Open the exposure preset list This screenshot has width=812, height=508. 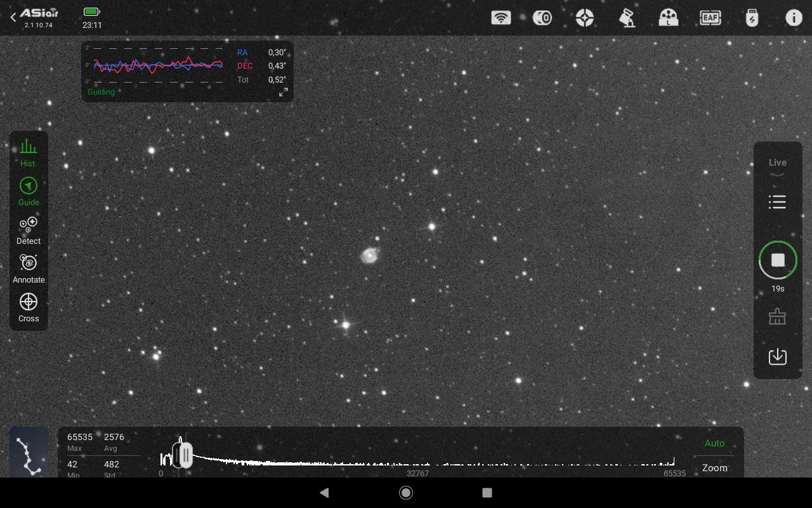[778, 202]
